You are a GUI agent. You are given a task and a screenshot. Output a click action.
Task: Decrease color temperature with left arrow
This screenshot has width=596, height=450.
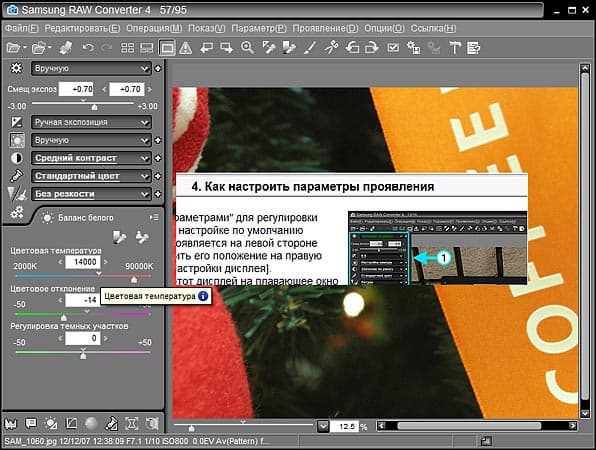60,262
